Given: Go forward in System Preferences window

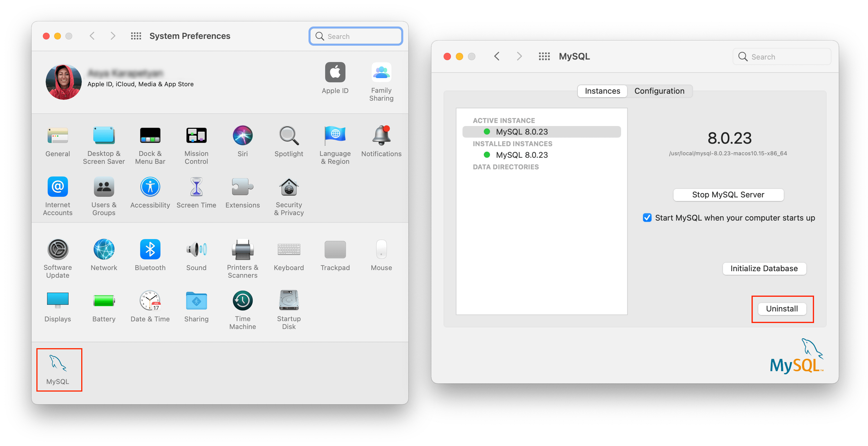Looking at the screenshot, I should coord(113,36).
